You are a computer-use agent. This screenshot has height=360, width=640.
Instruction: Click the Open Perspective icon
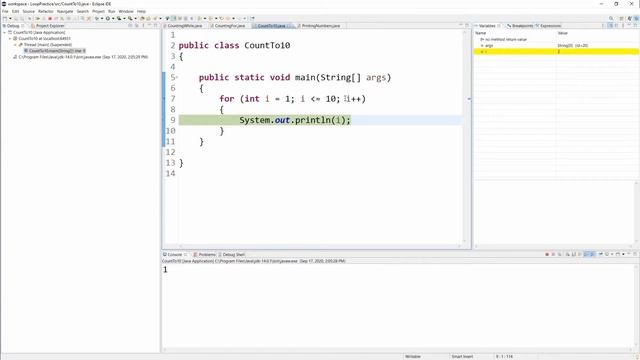point(622,18)
